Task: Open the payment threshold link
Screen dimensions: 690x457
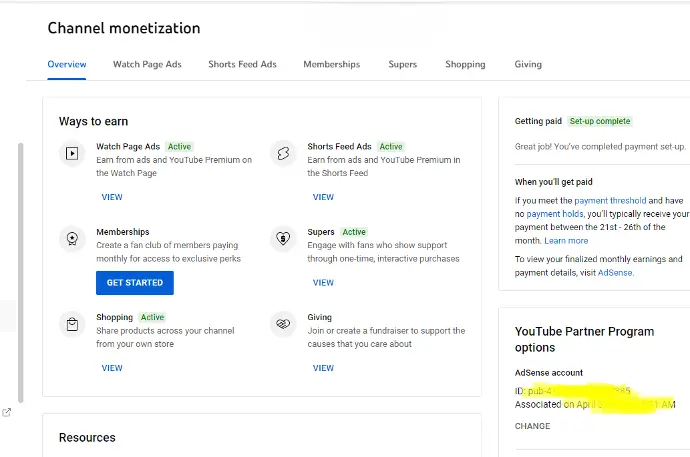Action: coord(610,201)
